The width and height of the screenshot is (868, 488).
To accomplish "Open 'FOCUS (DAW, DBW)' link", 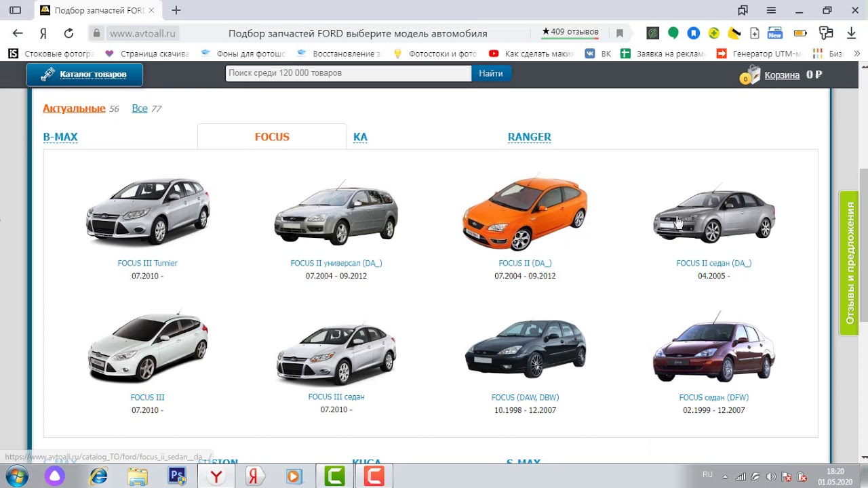I will pyautogui.click(x=525, y=397).
